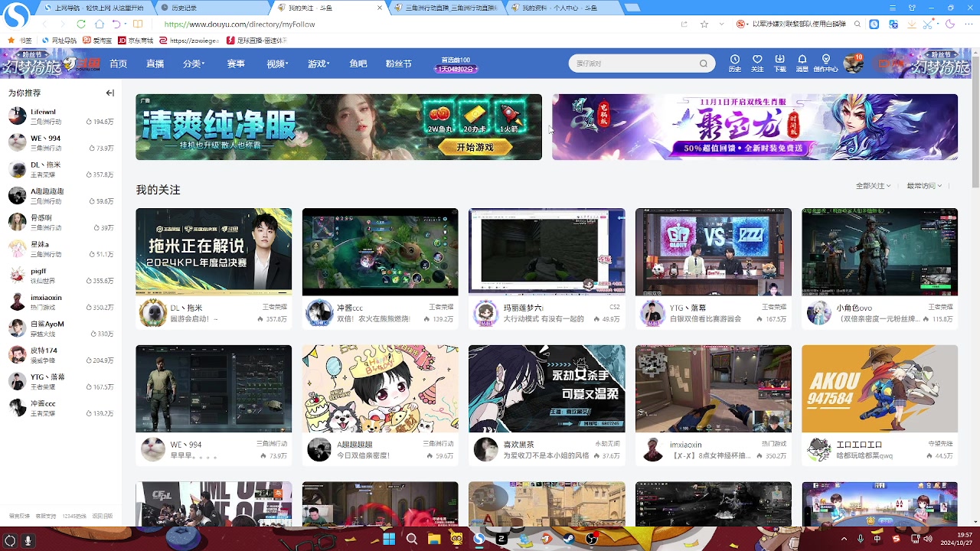Open the 影宝龙 promotional banner

point(755,127)
